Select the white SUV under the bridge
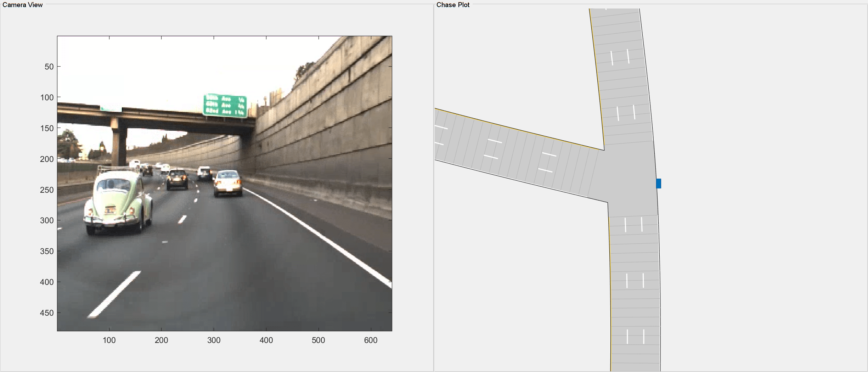The width and height of the screenshot is (868, 372). (204, 173)
